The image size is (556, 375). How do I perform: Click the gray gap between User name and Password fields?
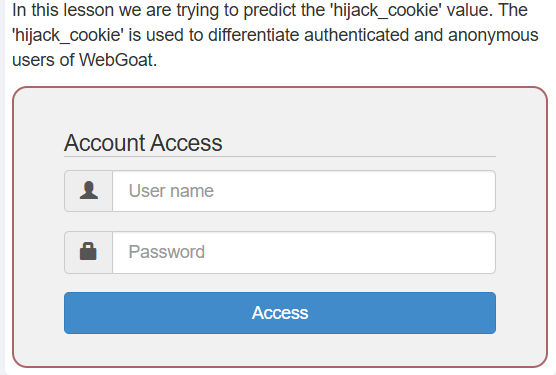(280, 222)
